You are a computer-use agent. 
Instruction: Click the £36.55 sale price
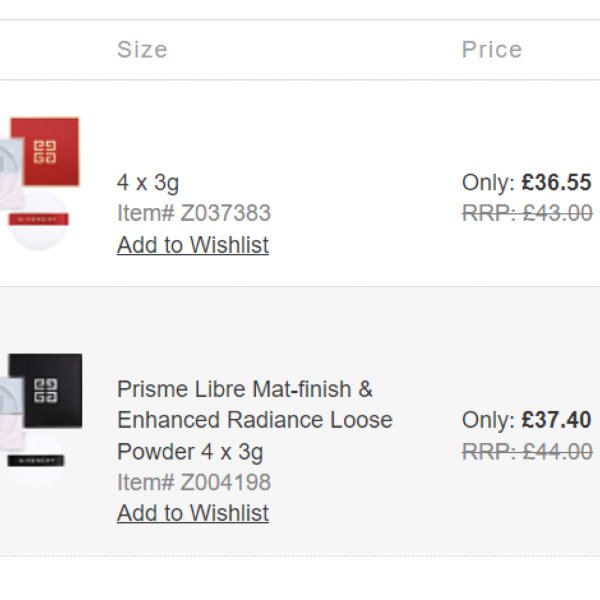[x=556, y=183]
